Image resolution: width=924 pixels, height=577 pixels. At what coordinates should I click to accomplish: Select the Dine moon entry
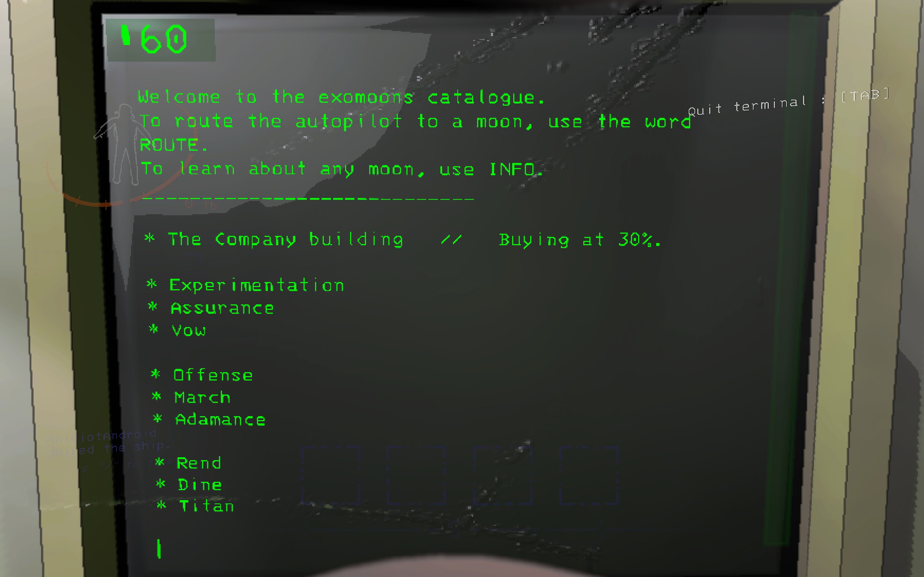pyautogui.click(x=200, y=485)
